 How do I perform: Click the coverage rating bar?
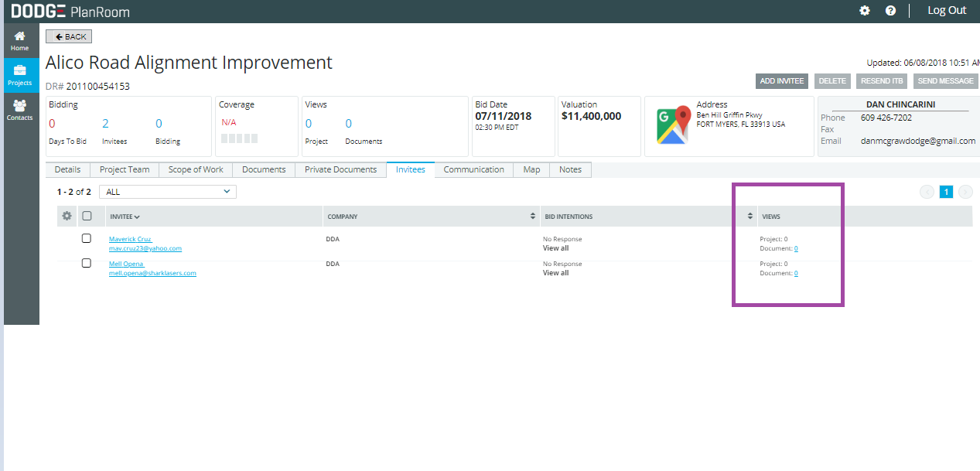239,138
